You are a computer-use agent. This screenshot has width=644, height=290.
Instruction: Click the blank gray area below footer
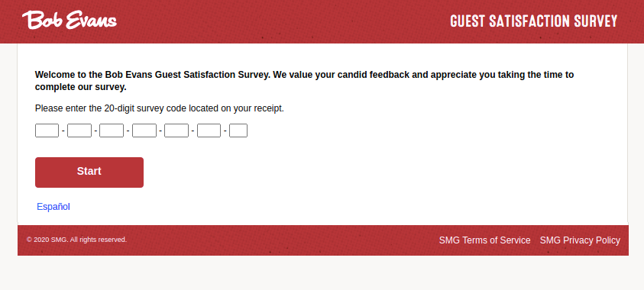tap(322, 273)
